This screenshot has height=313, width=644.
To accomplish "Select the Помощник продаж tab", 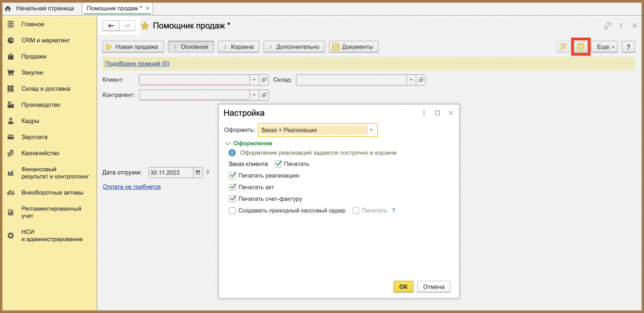I will 113,8.
